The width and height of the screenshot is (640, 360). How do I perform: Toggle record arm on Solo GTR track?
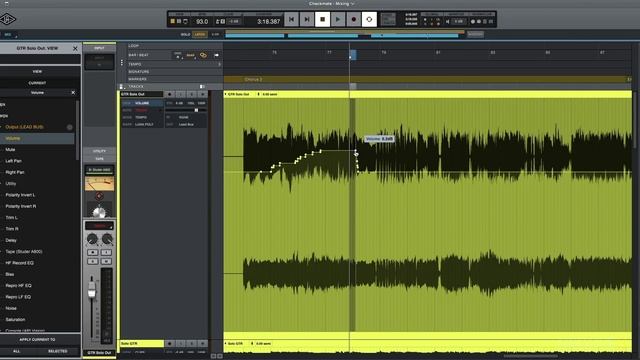[169, 344]
